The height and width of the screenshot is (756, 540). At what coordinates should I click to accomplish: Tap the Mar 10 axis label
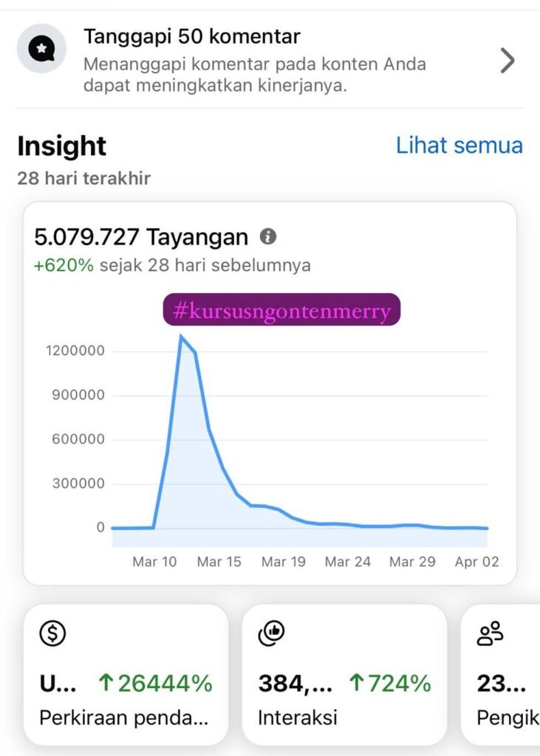click(x=154, y=562)
